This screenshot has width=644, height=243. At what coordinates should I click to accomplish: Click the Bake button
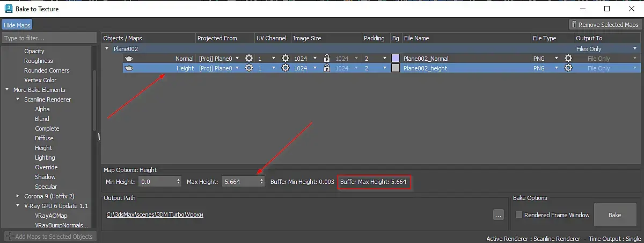coord(615,215)
